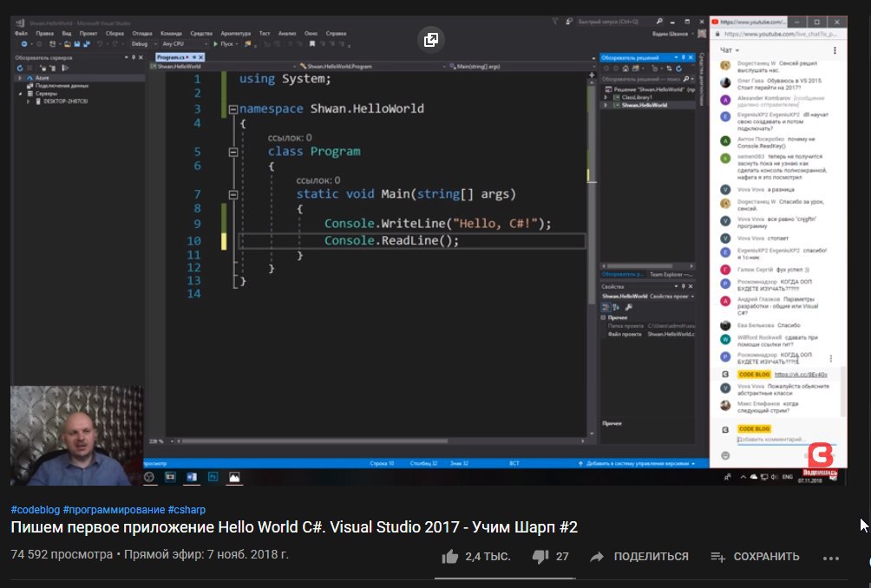Image resolution: width=871 pixels, height=588 pixels.
Task: Open the three-dot more actions menu below video
Action: click(831, 558)
